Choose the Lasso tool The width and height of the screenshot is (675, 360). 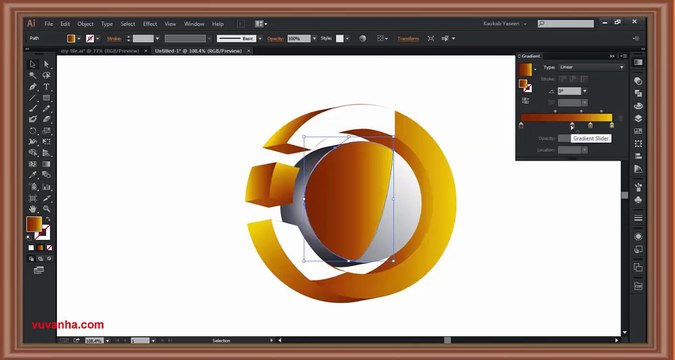(46, 75)
